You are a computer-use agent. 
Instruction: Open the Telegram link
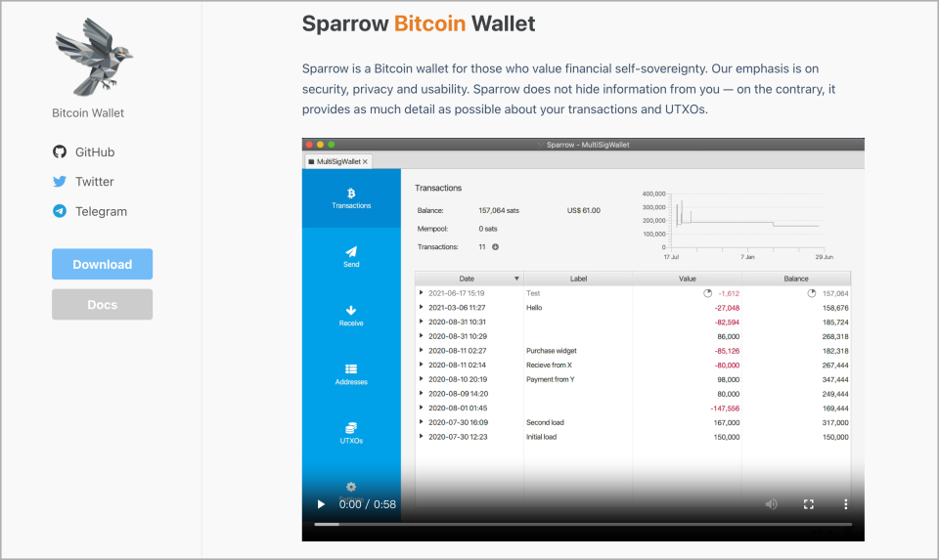[90, 211]
